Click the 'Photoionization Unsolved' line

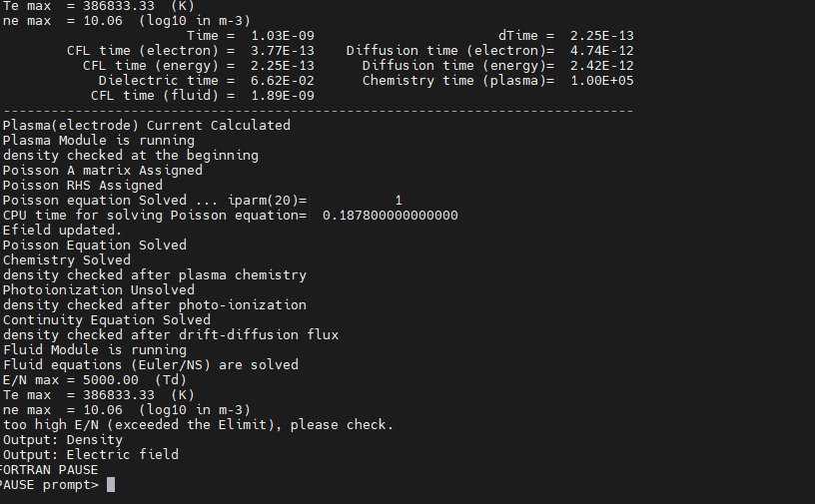click(99, 290)
